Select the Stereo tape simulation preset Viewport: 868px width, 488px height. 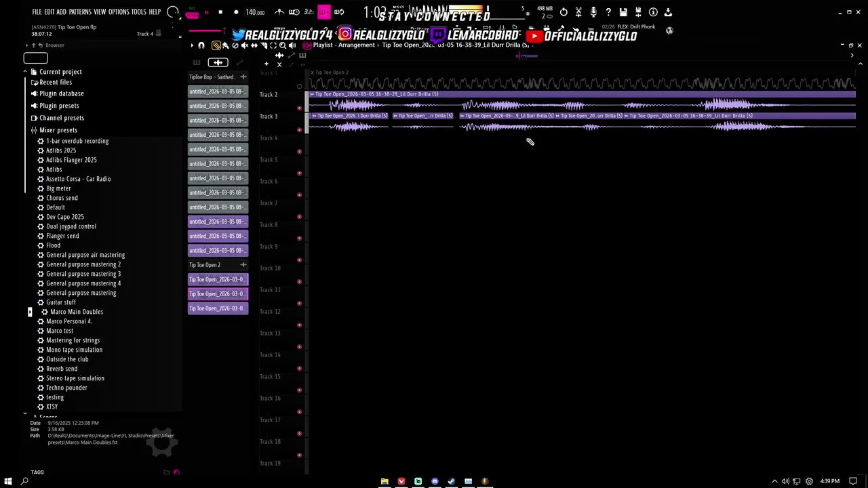[x=75, y=378]
